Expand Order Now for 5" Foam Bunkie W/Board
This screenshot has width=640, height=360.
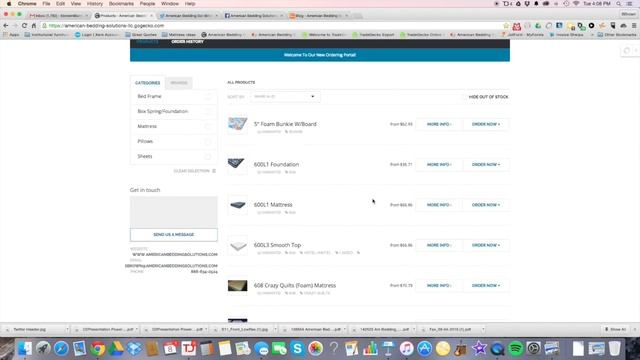coord(486,124)
